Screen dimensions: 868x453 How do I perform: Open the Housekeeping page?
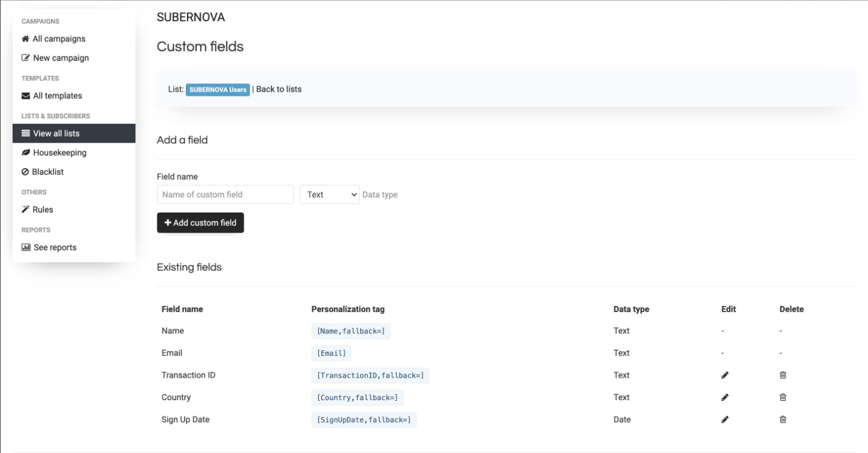coord(59,153)
